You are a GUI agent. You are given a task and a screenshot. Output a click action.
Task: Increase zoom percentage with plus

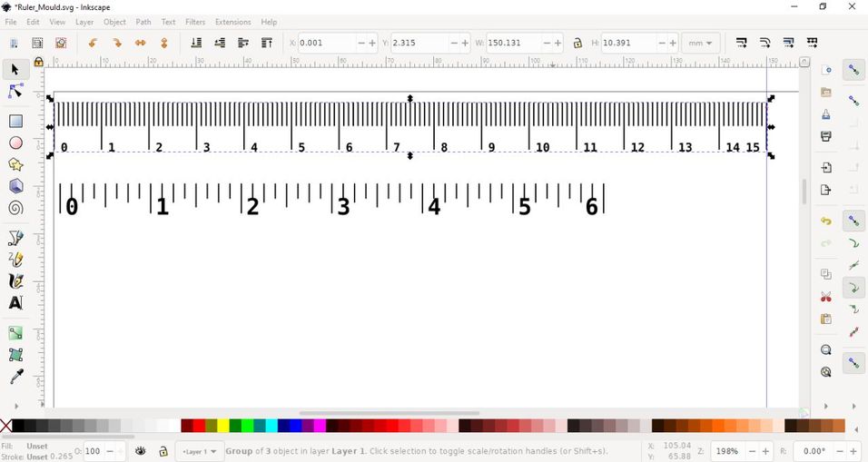pyautogui.click(x=765, y=451)
